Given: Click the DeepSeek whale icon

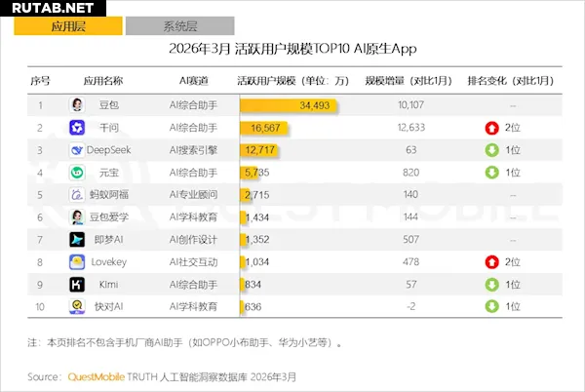Looking at the screenshot, I should pos(76,150).
